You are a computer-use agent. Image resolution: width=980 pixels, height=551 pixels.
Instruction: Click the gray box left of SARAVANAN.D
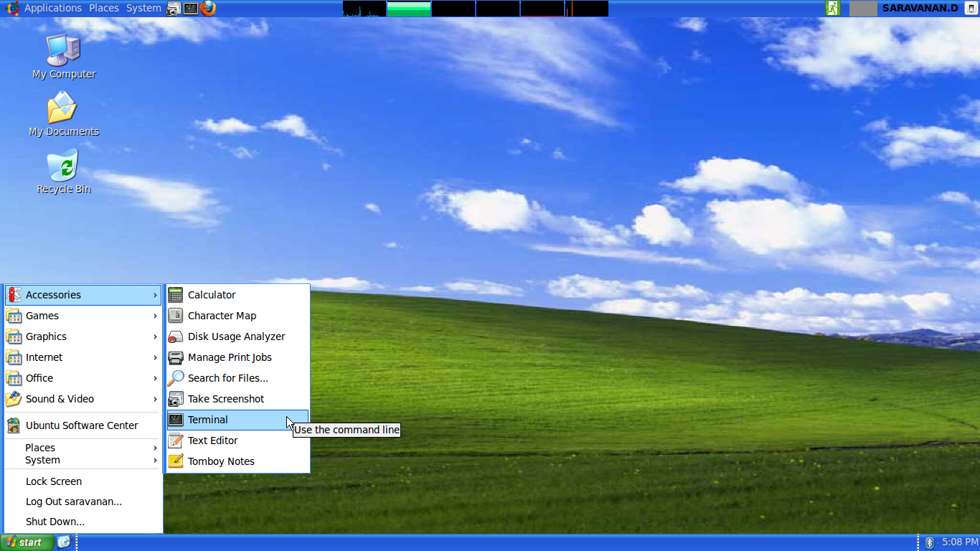[x=863, y=9]
